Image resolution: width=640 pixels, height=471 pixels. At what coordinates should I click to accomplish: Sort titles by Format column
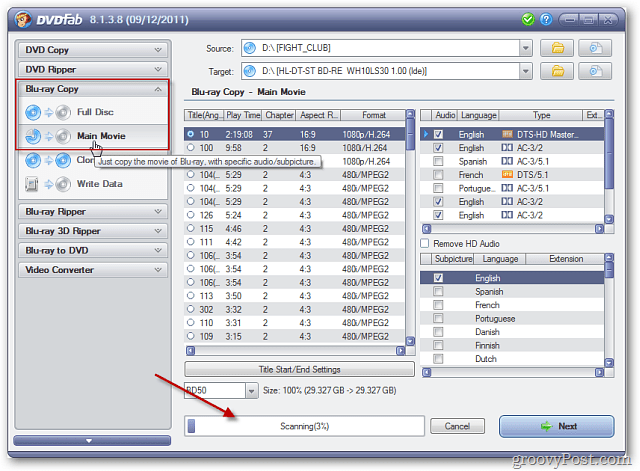(373, 116)
